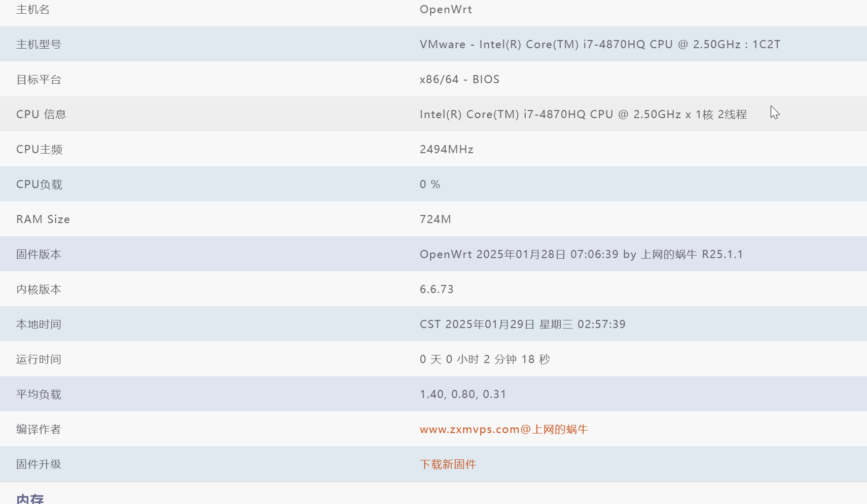Image resolution: width=867 pixels, height=504 pixels.
Task: Click the 编译作者 label
Action: [39, 429]
